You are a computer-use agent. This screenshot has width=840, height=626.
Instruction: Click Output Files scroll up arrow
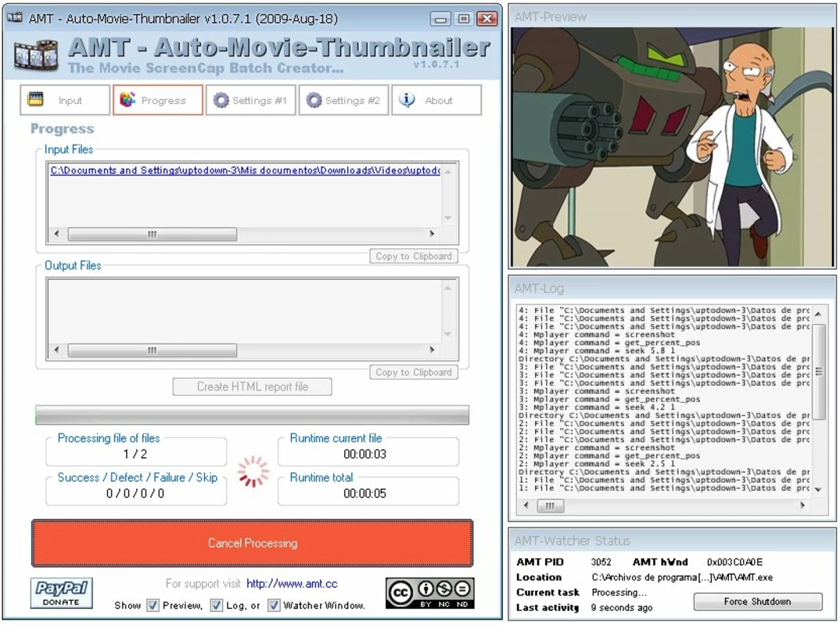448,288
